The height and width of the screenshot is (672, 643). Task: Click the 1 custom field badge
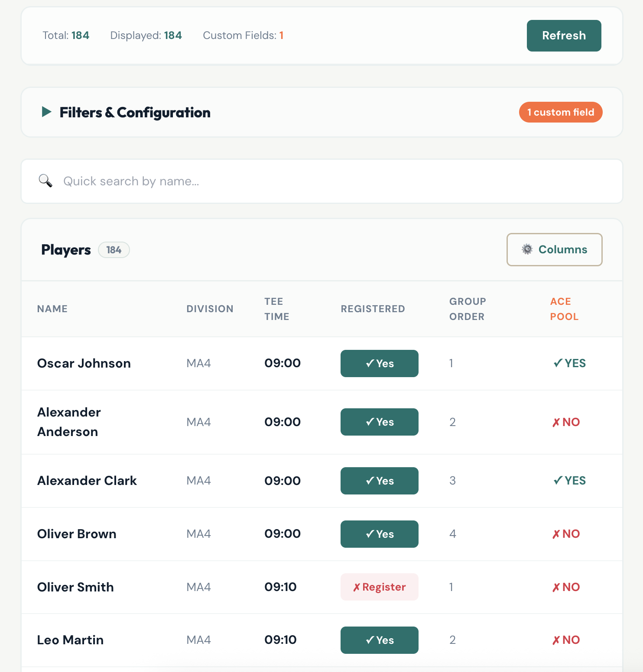click(560, 112)
